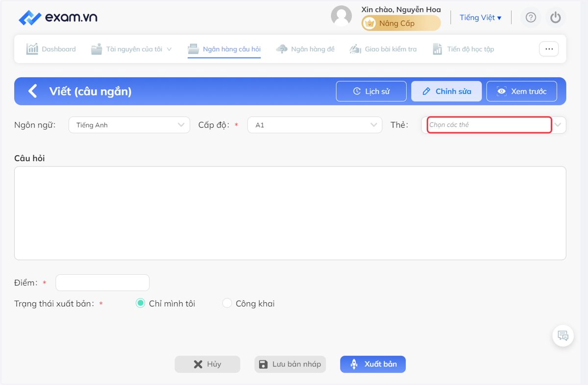Open the Ngân hàng đề tab

(x=305, y=49)
